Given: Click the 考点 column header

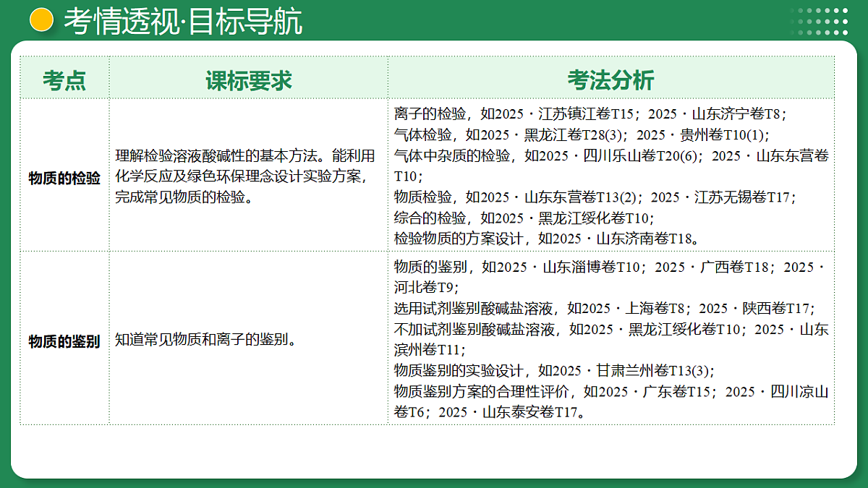Looking at the screenshot, I should (x=64, y=80).
